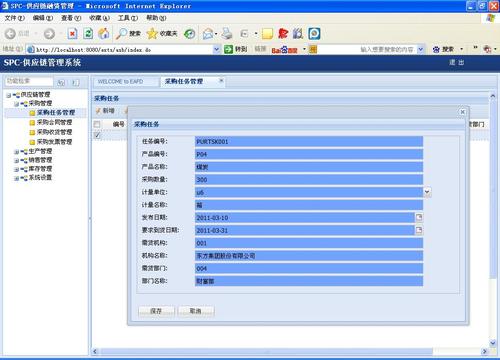Go to browser Home page icon
This screenshot has height=360, width=500.
click(x=104, y=33)
